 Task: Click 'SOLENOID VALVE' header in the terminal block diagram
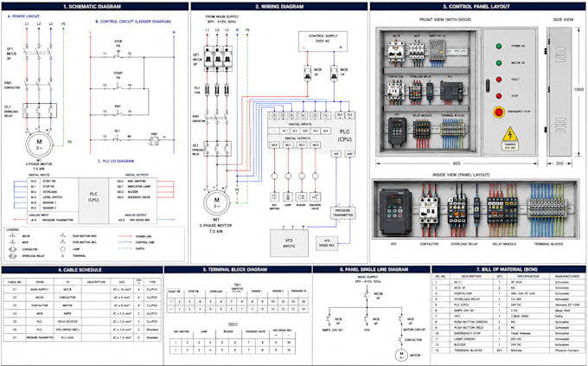click(x=254, y=332)
